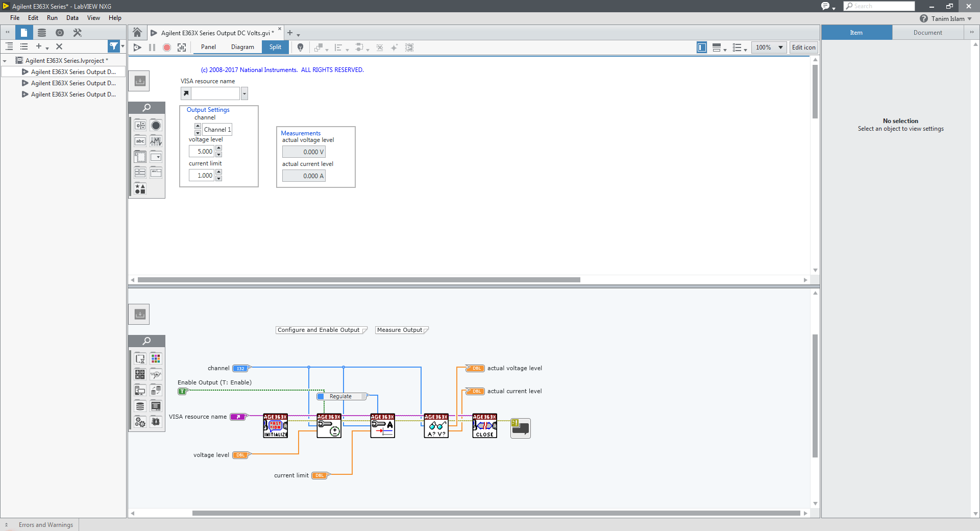This screenshot has height=531, width=980.
Task: Open the Project Files view icon
Action: click(x=24, y=33)
